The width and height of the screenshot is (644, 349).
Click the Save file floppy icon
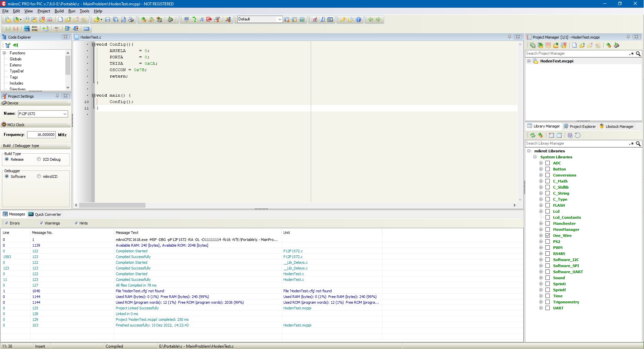tap(108, 19)
